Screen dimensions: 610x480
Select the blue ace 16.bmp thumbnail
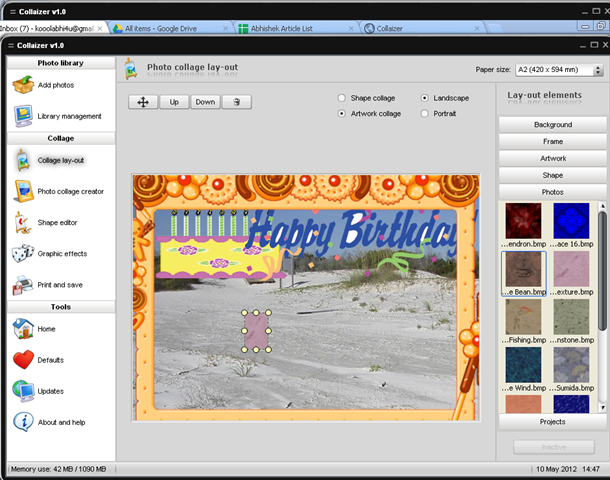(572, 222)
